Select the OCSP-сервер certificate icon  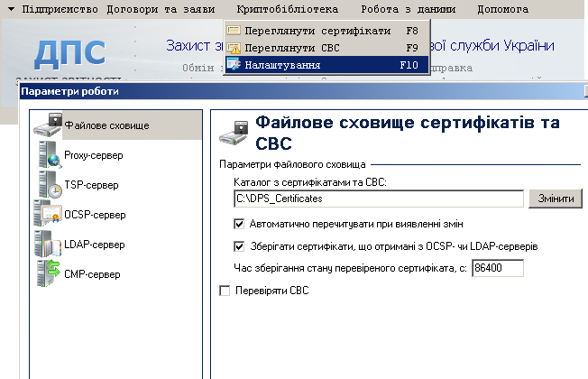(x=49, y=215)
